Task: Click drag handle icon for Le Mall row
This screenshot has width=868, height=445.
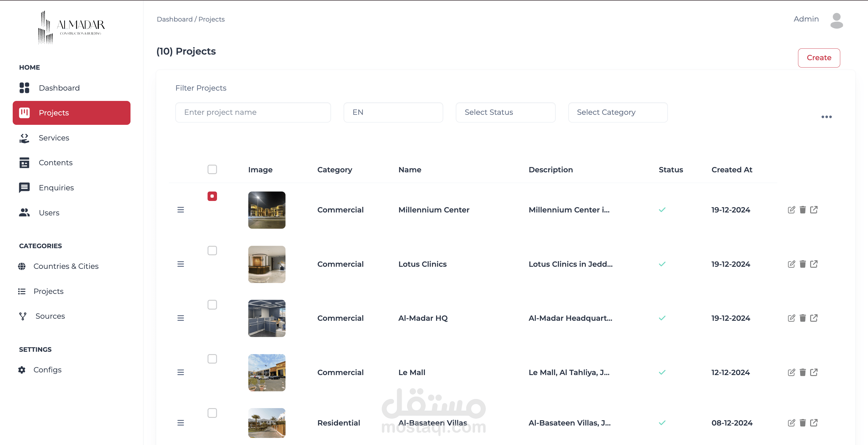Action: tap(181, 372)
